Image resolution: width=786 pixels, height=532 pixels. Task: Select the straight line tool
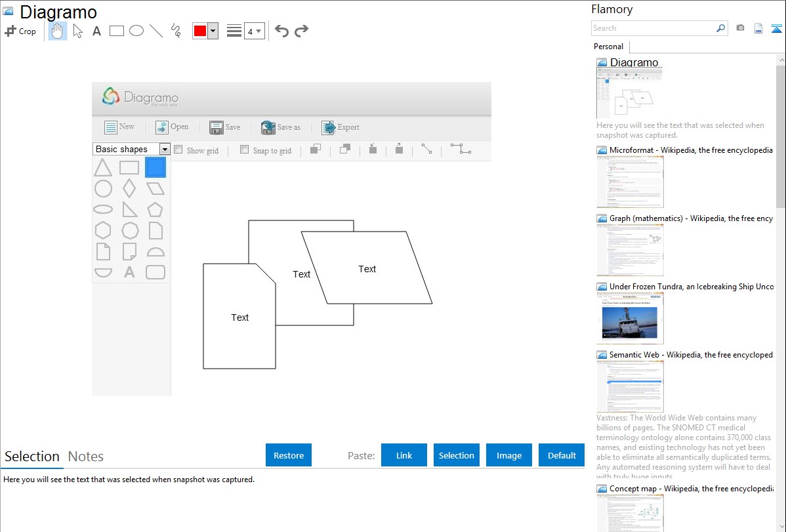[x=156, y=31]
